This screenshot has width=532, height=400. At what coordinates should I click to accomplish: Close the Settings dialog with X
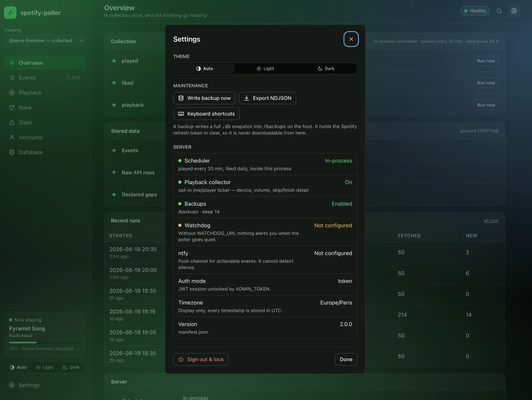coord(351,39)
